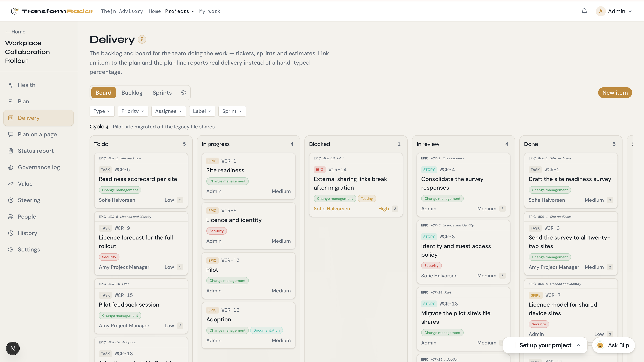Expand the Sprint filter dropdown
644x362 pixels.
click(x=232, y=111)
